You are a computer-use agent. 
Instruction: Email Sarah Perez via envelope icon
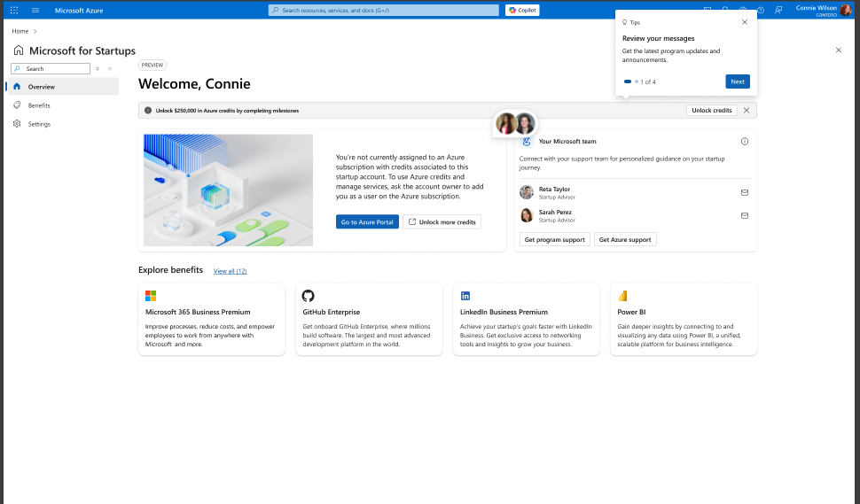[x=744, y=215]
